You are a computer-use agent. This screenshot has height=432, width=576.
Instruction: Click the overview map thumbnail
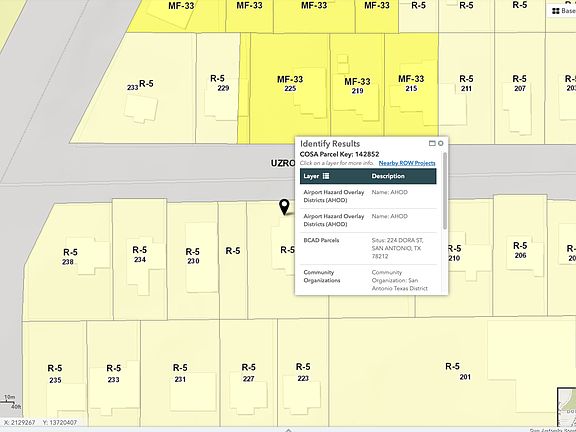pyautogui.click(x=566, y=406)
